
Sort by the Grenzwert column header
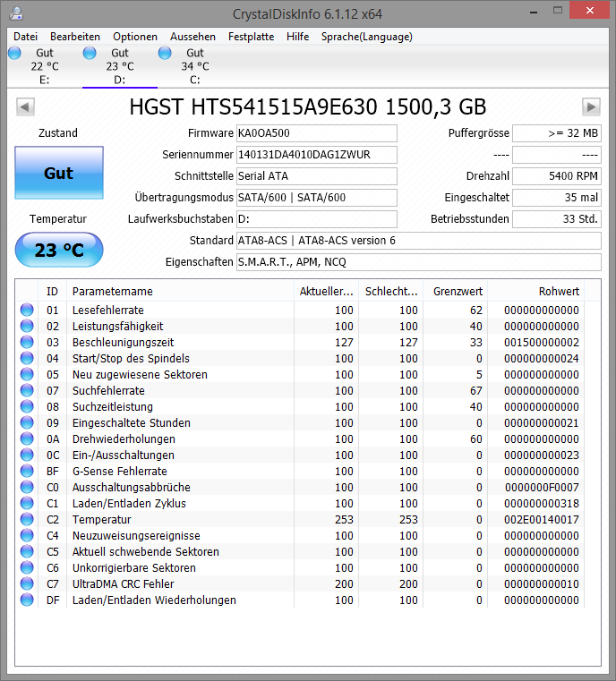pyautogui.click(x=456, y=291)
